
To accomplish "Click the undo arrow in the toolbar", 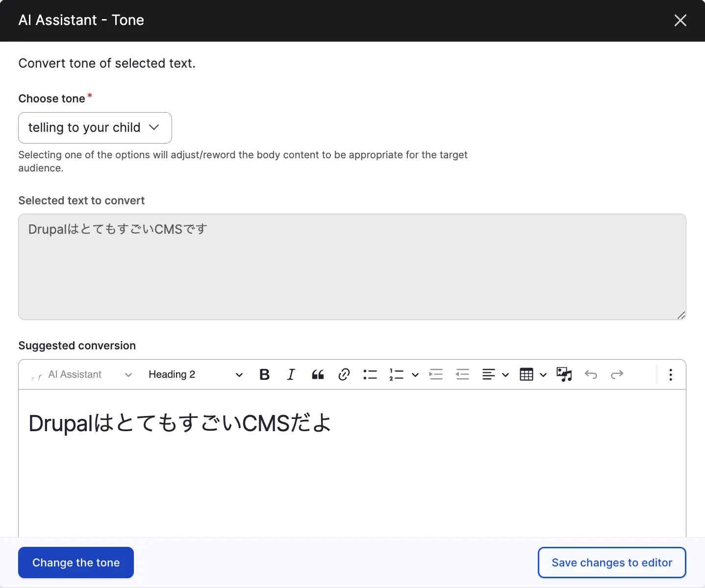I will click(591, 375).
